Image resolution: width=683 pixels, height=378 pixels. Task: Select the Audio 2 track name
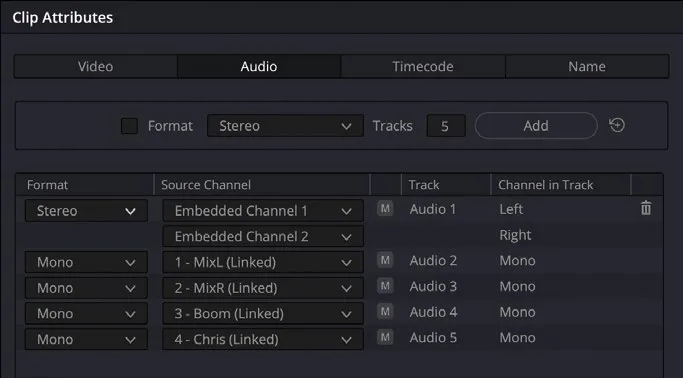tap(433, 260)
